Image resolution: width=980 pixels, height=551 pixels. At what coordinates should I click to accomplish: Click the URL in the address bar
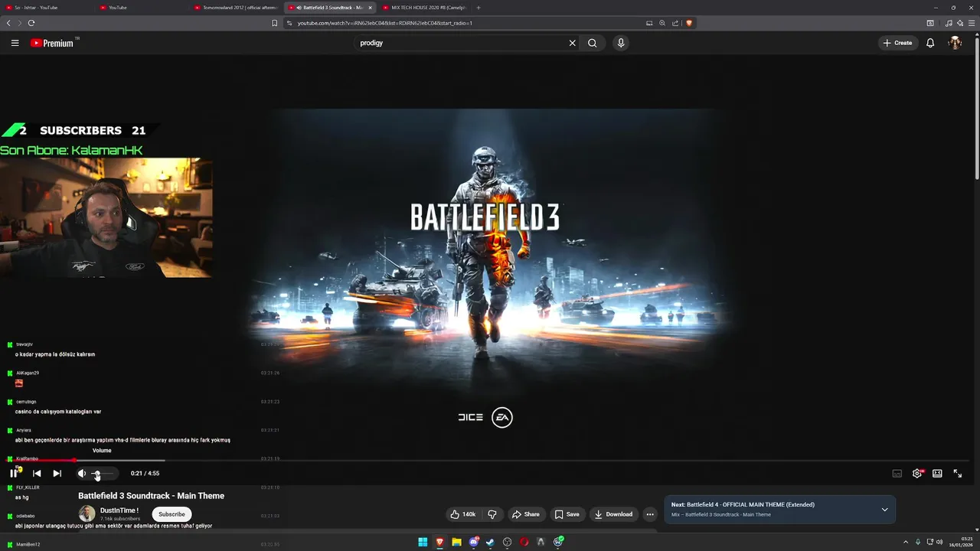click(385, 23)
